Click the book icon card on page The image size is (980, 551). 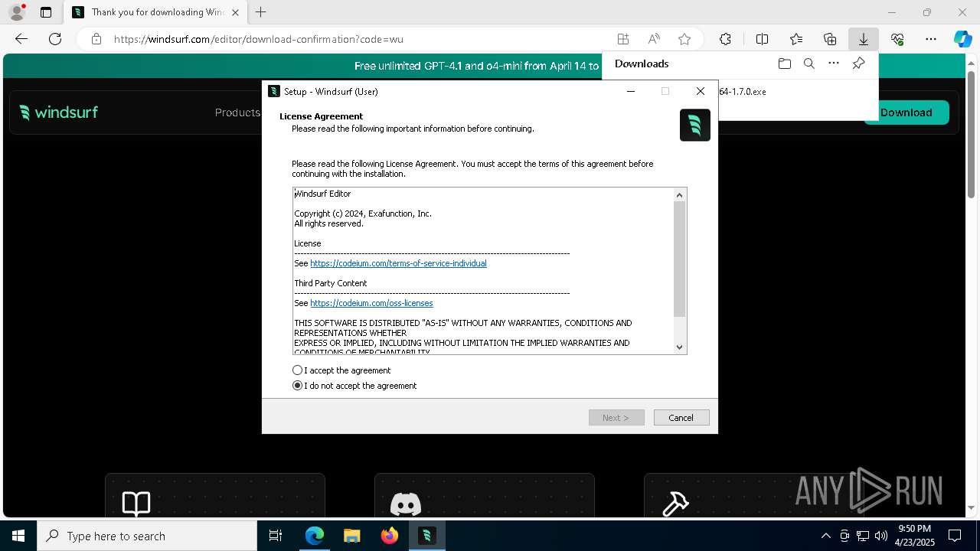click(214, 494)
